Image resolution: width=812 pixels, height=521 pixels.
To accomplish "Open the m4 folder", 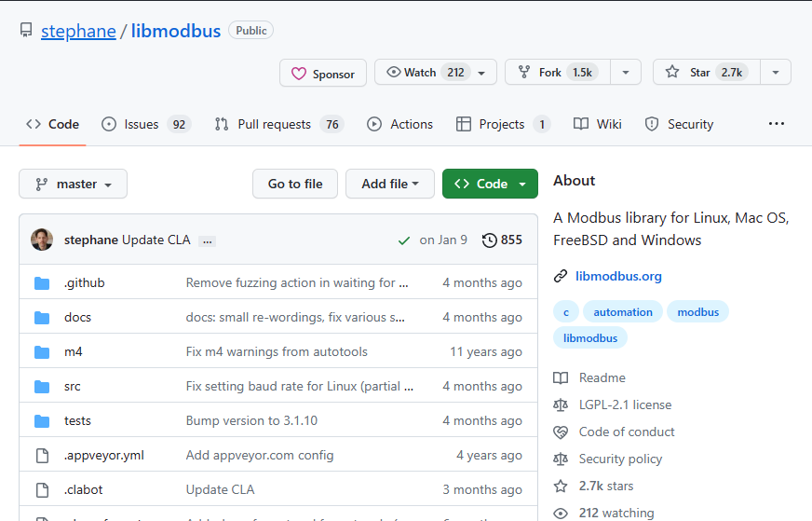I will (x=73, y=352).
